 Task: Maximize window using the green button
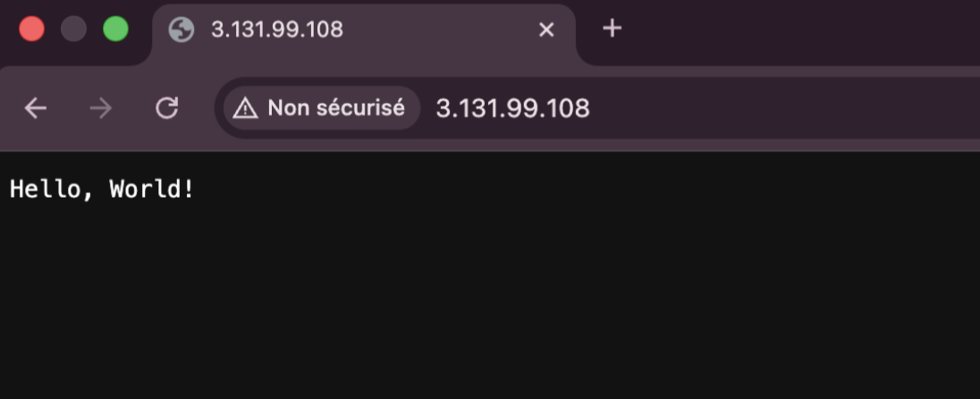click(x=115, y=30)
